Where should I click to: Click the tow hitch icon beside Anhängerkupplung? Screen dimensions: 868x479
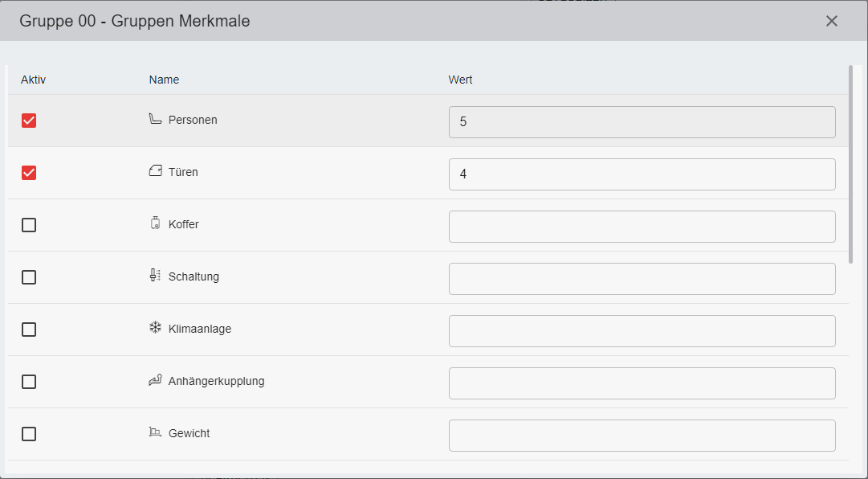pyautogui.click(x=155, y=380)
